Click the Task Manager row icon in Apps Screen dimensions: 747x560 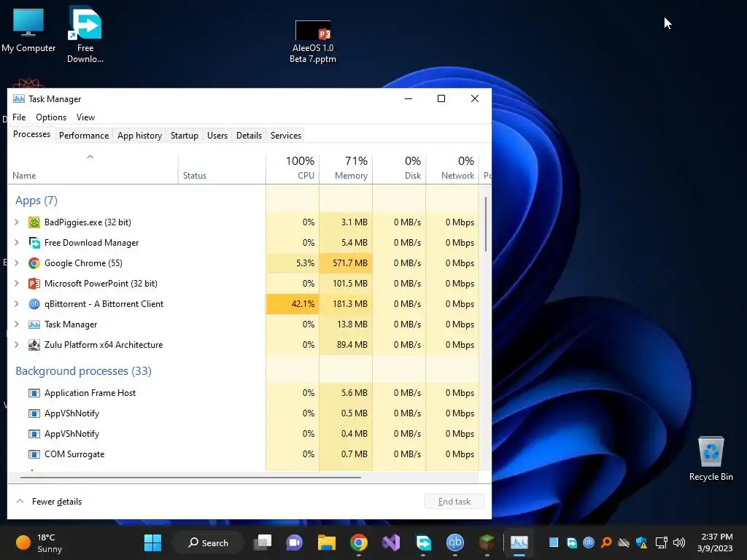(34, 324)
